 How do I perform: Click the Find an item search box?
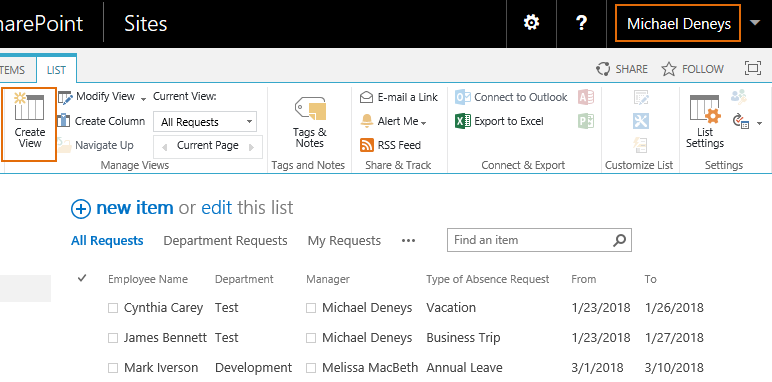point(539,240)
